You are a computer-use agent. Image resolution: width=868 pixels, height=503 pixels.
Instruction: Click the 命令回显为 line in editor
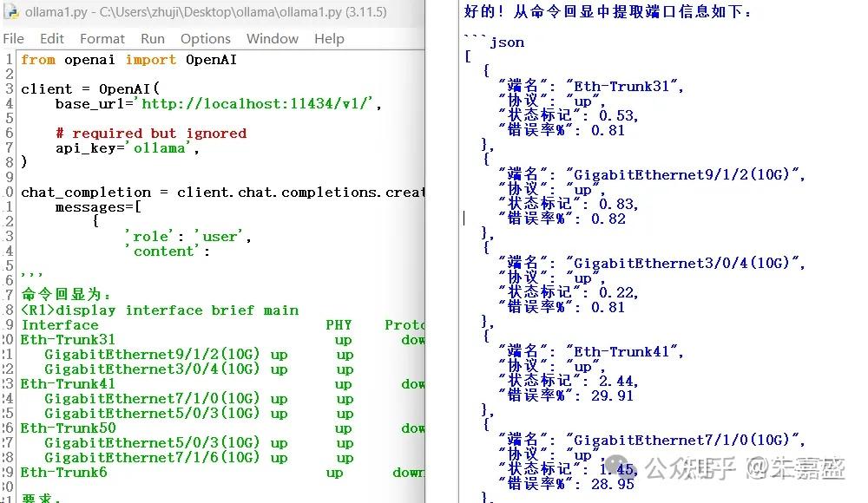pos(65,294)
